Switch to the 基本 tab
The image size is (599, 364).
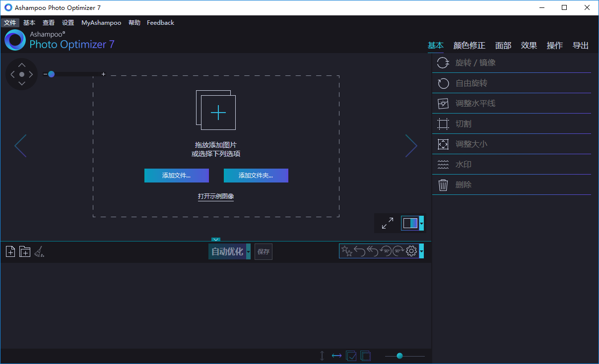[x=436, y=45]
